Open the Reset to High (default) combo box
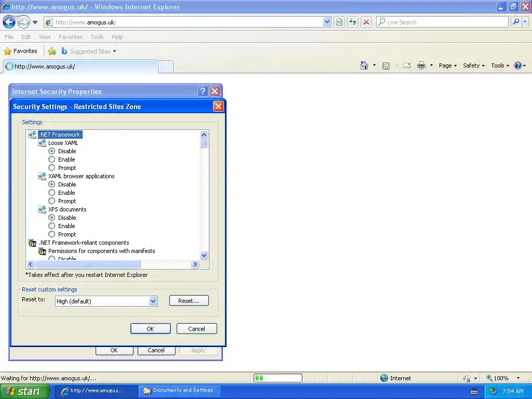The image size is (532, 399). click(107, 301)
